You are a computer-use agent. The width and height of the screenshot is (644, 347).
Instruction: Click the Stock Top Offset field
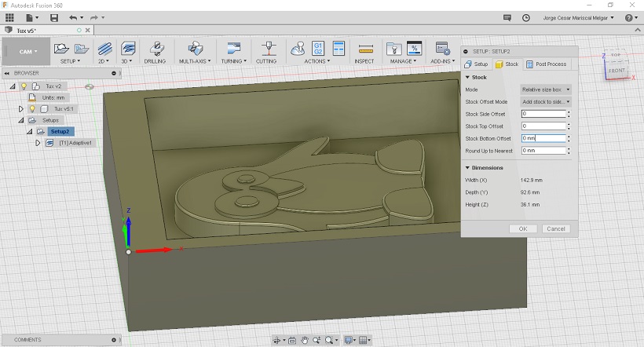tap(543, 126)
